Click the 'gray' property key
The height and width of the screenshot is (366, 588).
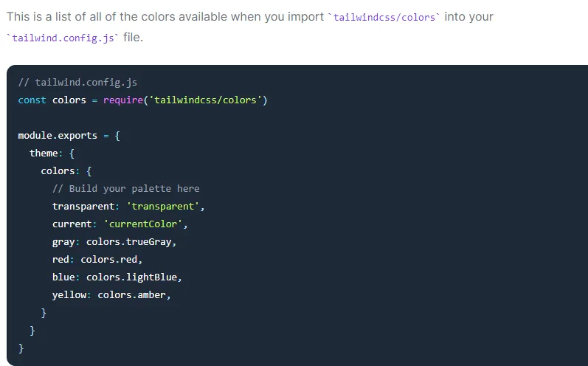coord(63,241)
